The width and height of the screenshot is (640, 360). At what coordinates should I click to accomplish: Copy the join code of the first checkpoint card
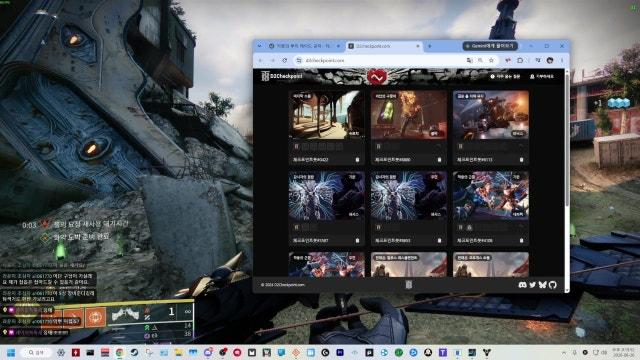pos(358,160)
